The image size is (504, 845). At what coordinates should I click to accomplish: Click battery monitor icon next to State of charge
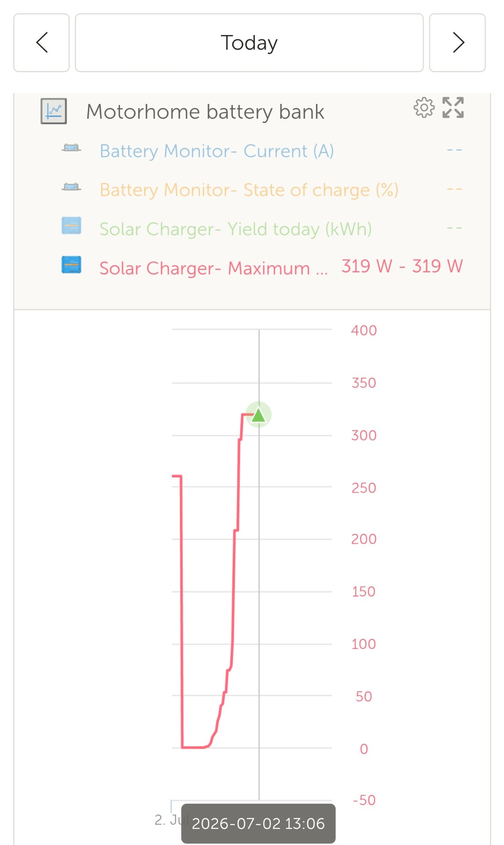(71, 187)
